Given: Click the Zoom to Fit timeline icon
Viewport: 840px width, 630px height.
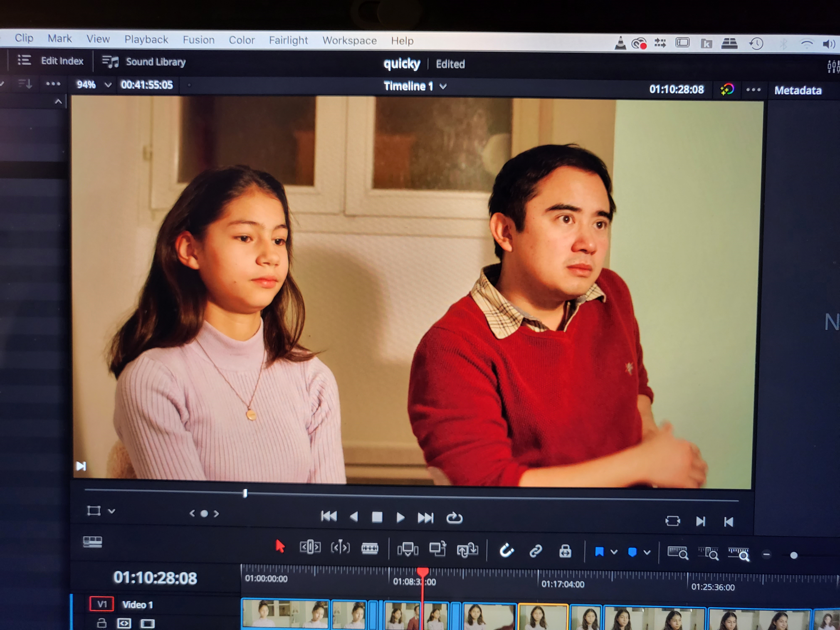Looking at the screenshot, I should coord(678,553).
